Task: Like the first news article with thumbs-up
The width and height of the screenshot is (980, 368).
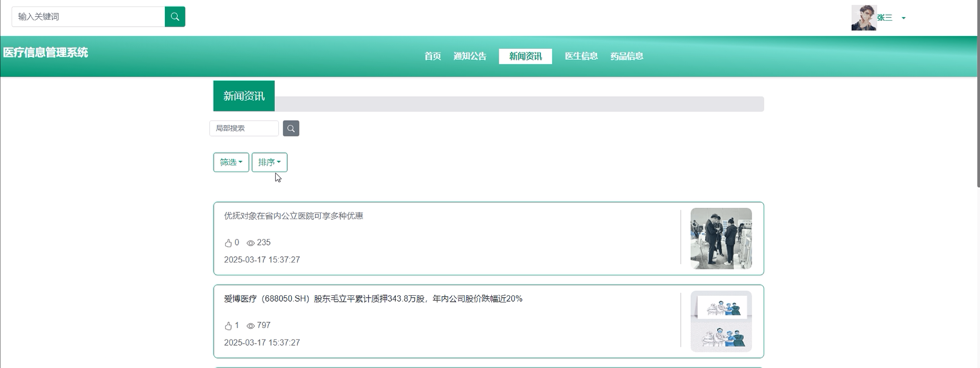Action: click(x=228, y=243)
